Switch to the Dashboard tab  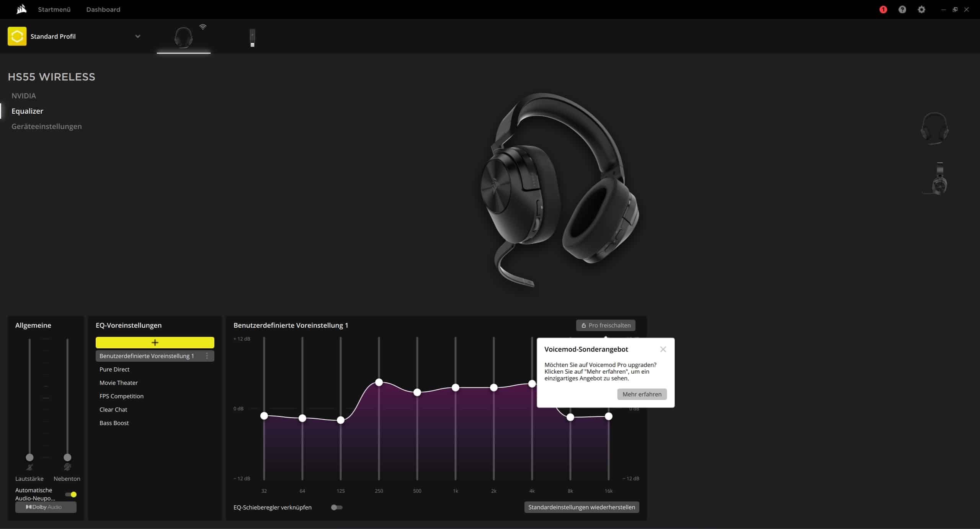[103, 10]
